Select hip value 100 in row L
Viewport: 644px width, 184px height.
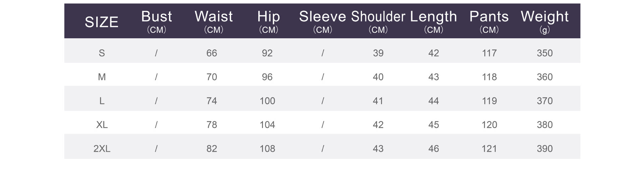(x=267, y=101)
